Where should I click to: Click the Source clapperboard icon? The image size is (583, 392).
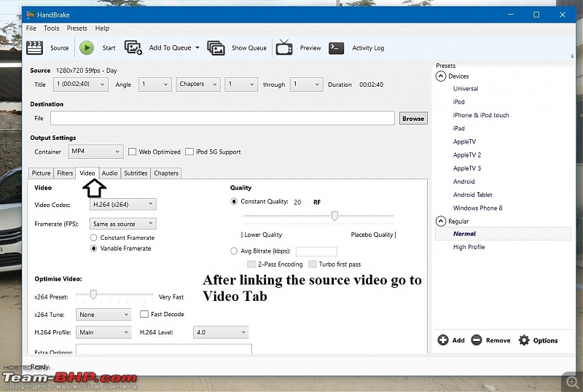tap(34, 48)
